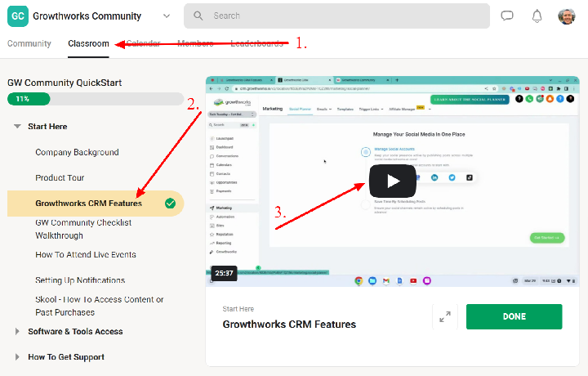
Task: Open Skool How To Access Content lesson
Action: tap(100, 306)
